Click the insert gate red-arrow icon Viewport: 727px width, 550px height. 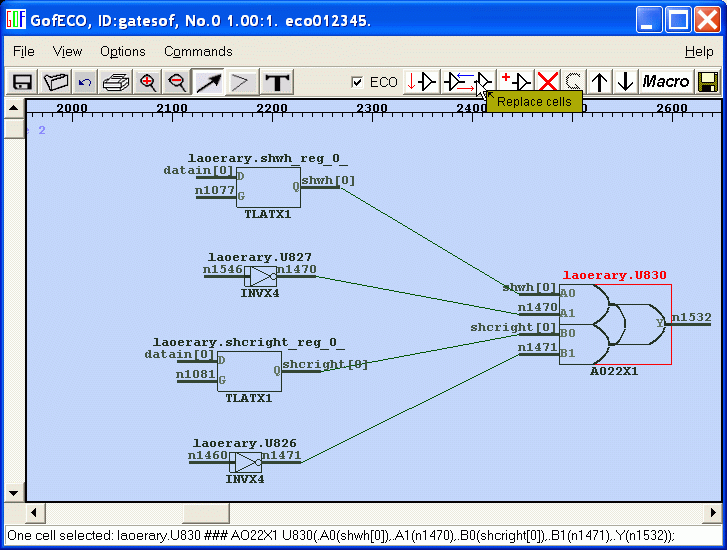point(421,82)
